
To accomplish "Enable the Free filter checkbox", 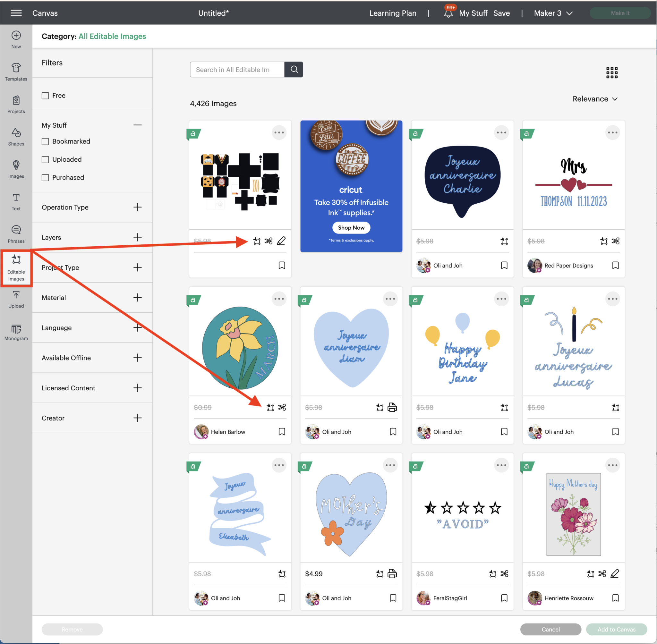I will (x=45, y=95).
